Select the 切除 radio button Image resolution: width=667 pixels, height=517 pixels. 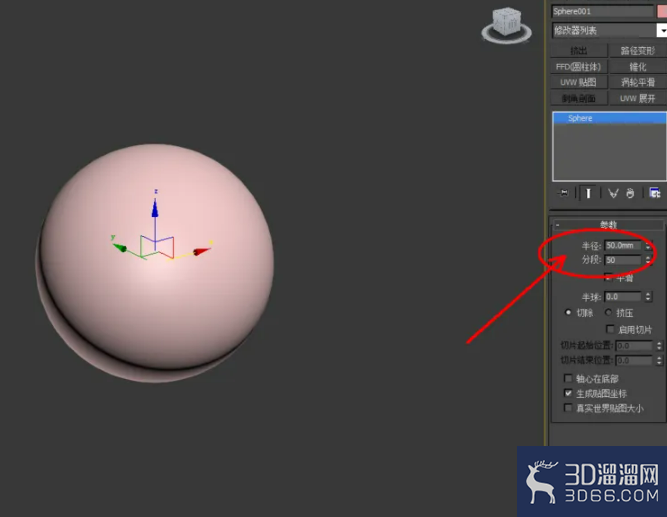click(x=568, y=313)
